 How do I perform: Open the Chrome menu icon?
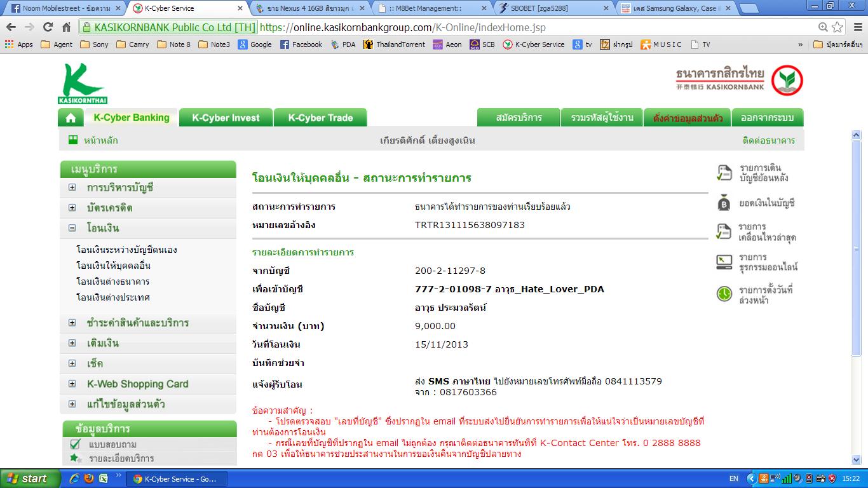(857, 27)
